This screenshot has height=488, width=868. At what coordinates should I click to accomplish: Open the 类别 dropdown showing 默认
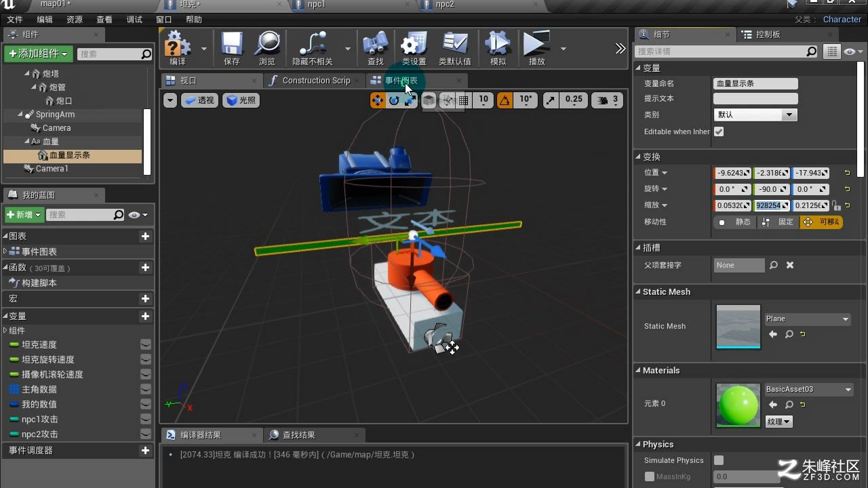[755, 115]
